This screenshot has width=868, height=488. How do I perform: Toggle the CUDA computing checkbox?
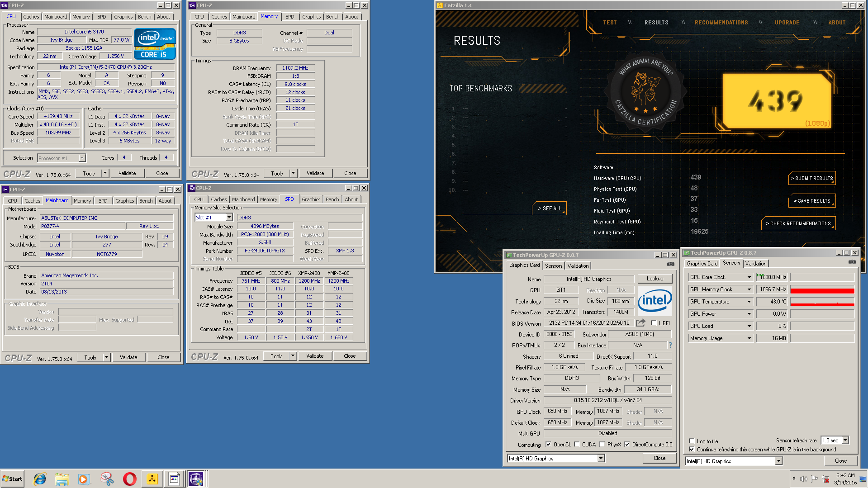pyautogui.click(x=577, y=445)
